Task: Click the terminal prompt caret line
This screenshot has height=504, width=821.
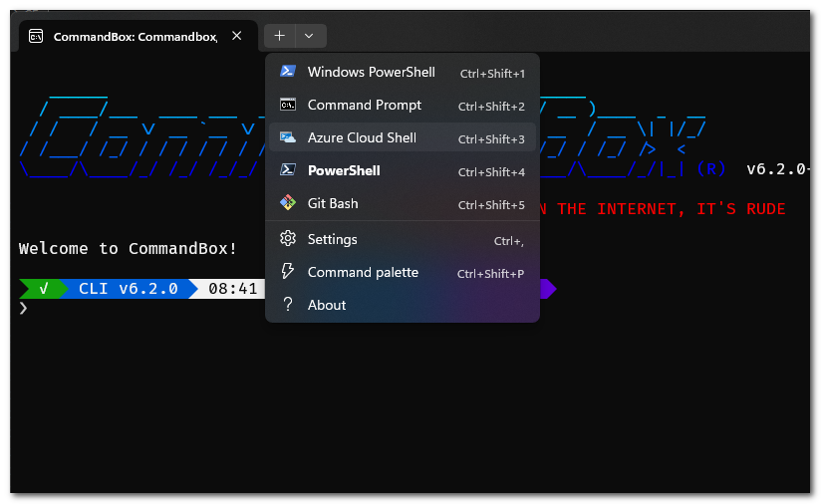Action: click(x=23, y=308)
